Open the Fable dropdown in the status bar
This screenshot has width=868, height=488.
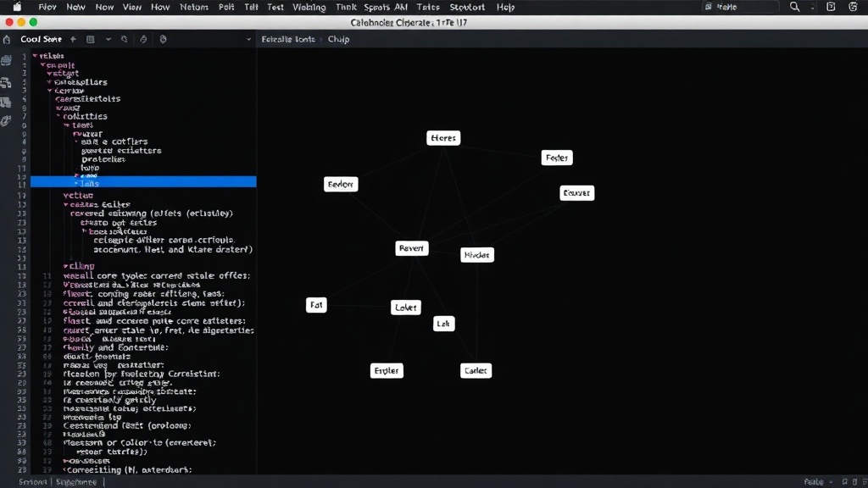pos(818,482)
